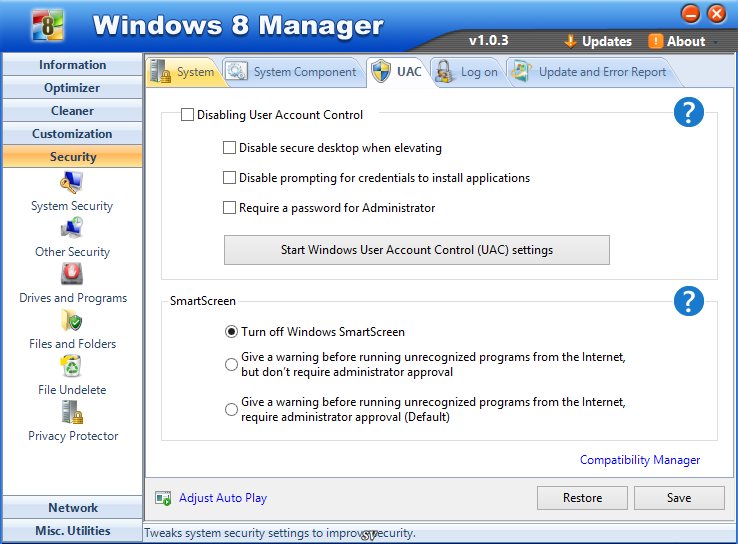Start Windows User Account Control settings

coord(417,250)
